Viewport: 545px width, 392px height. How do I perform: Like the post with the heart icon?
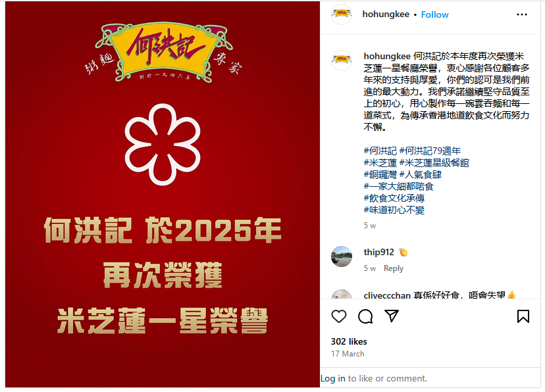click(339, 316)
